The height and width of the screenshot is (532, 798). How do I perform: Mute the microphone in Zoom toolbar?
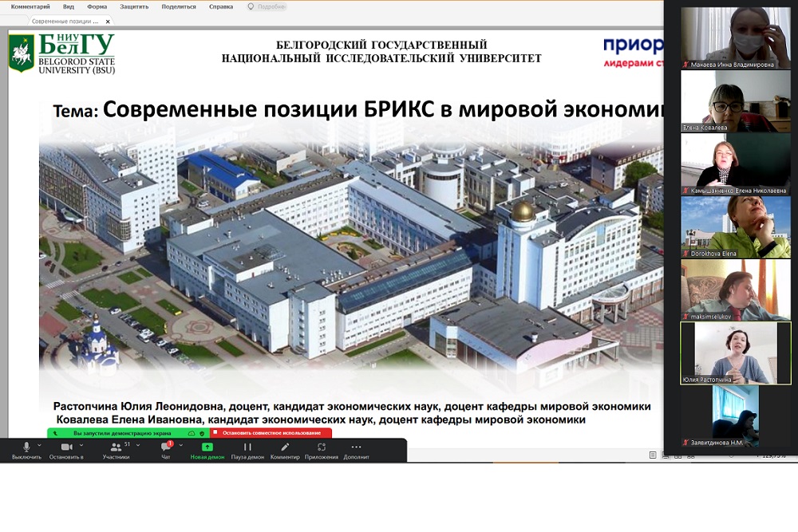26,447
